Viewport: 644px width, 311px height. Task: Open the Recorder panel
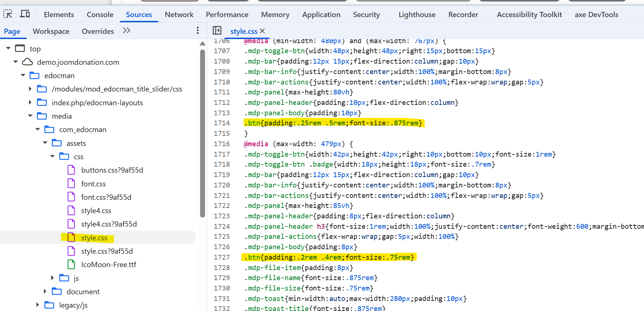point(463,15)
